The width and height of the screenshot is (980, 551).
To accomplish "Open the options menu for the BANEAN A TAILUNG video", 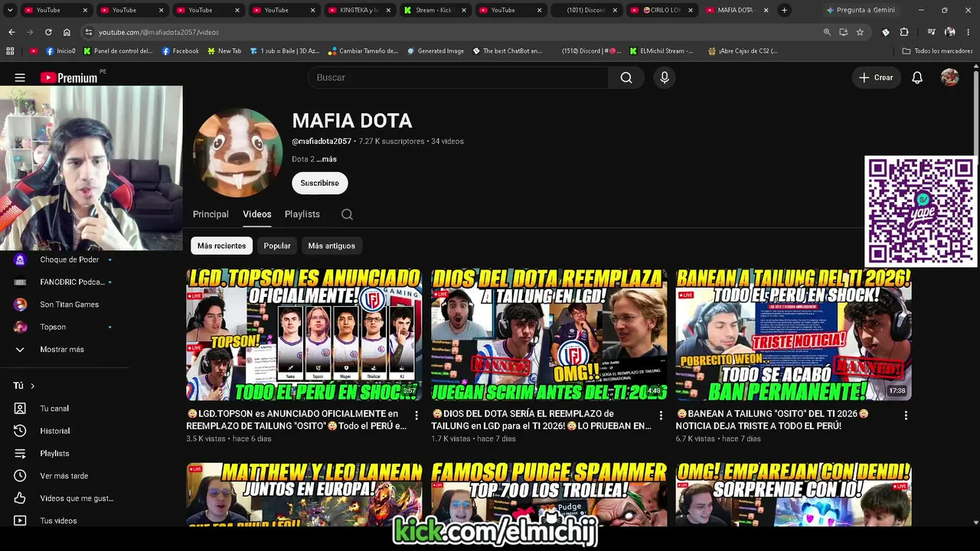I will point(906,415).
